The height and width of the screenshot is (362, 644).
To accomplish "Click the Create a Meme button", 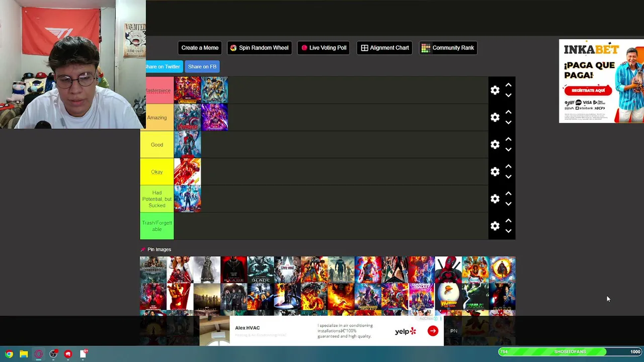I will [200, 48].
